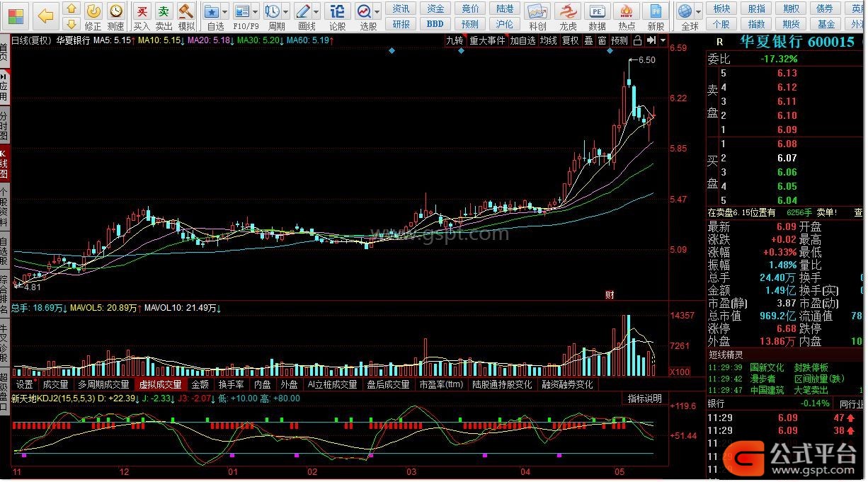Click the lock icon on chart toolbar
Image resolution: width=868 pixels, height=482 pixels.
click(x=638, y=40)
